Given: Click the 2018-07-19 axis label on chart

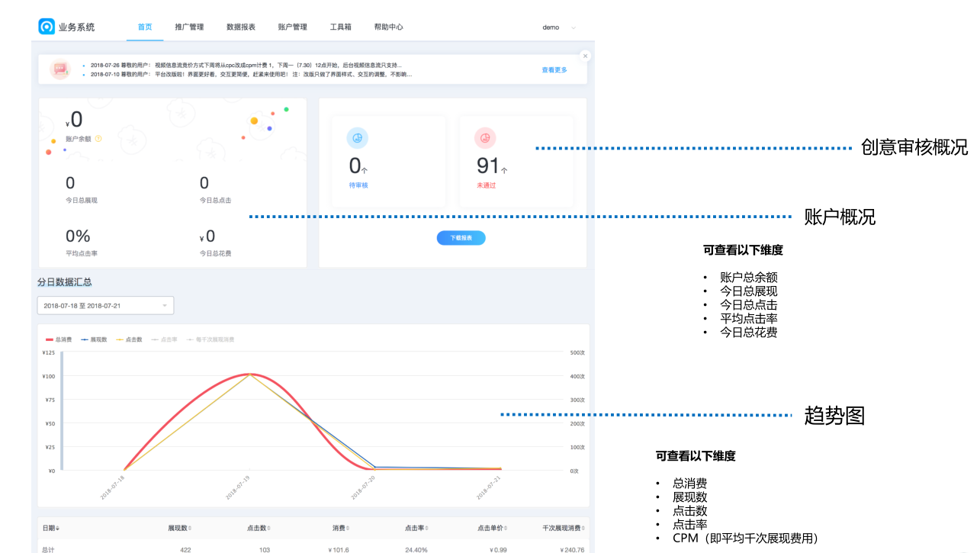Looking at the screenshot, I should coord(239,487).
